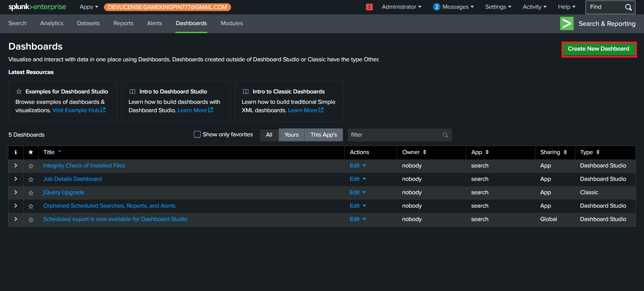Open the Messages dropdown
Screen dimensions: 644x291
click(453, 7)
